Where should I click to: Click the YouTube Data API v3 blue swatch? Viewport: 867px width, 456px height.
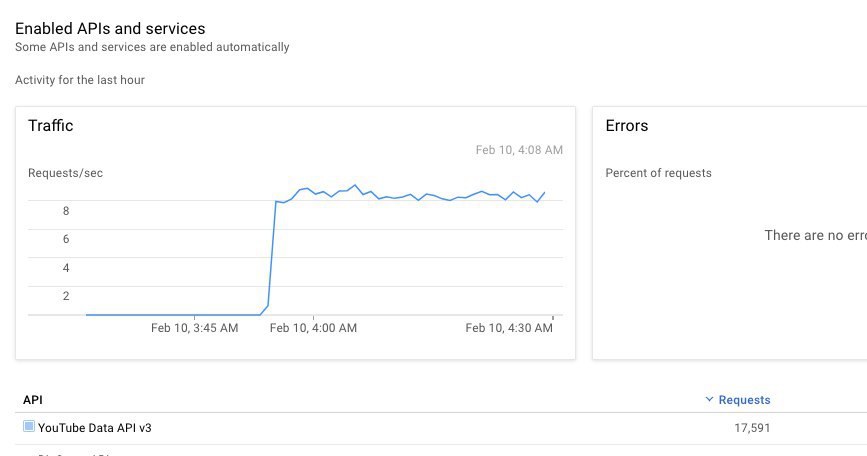[29, 426]
